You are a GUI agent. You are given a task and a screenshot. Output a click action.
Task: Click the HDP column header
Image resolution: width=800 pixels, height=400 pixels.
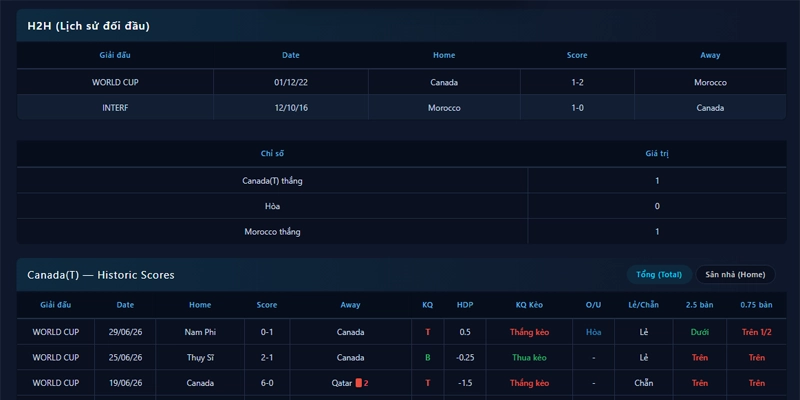[x=465, y=305]
